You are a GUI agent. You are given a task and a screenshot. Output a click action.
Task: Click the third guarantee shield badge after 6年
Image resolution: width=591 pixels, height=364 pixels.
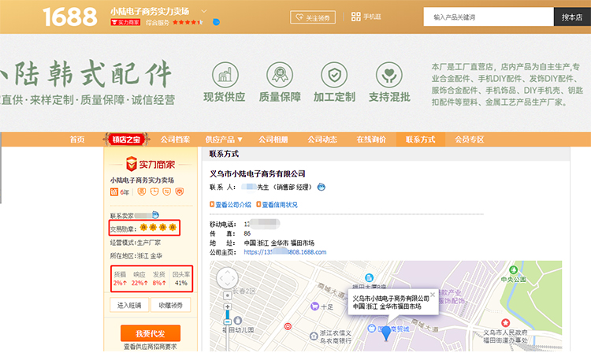[x=166, y=191]
